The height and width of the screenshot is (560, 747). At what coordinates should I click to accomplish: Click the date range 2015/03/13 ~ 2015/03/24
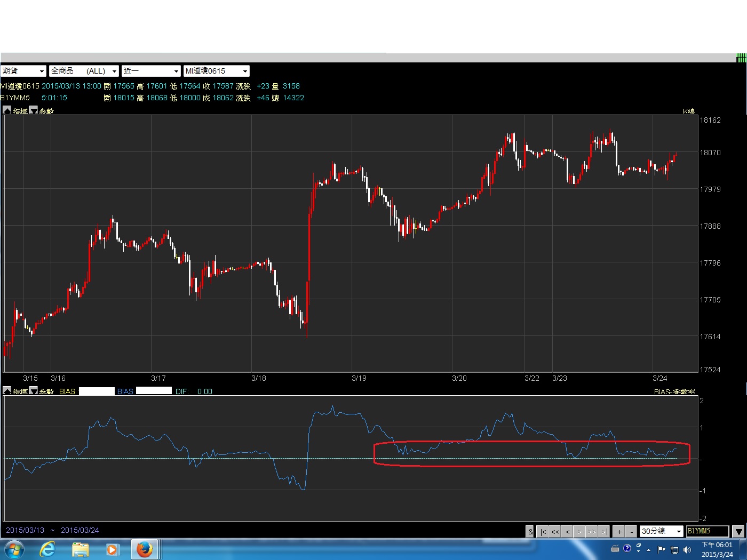coord(52,530)
